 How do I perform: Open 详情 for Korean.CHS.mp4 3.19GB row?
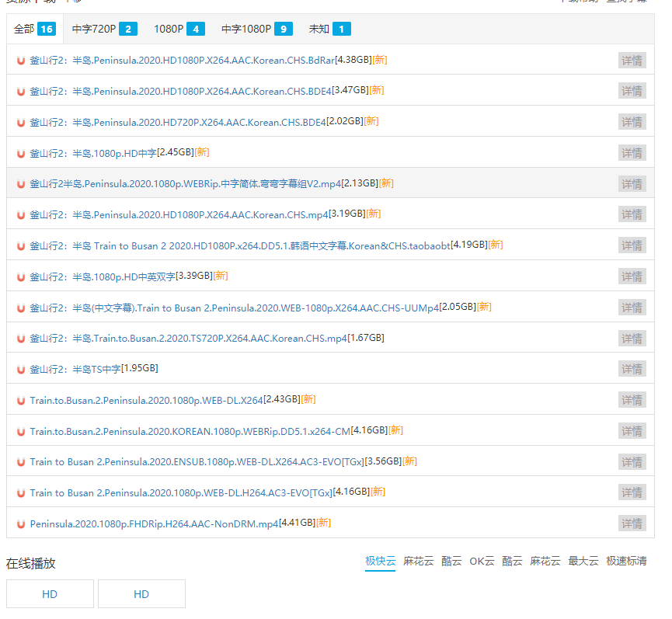click(x=632, y=214)
